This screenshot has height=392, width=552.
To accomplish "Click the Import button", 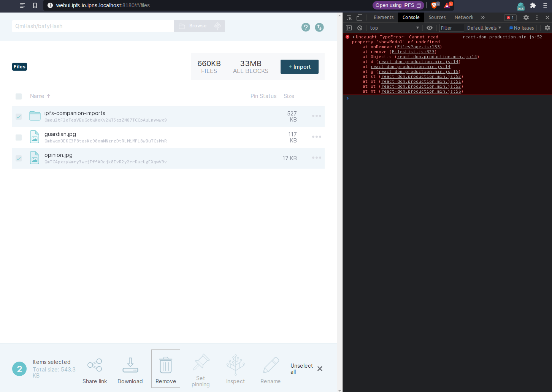I will 299,66.
